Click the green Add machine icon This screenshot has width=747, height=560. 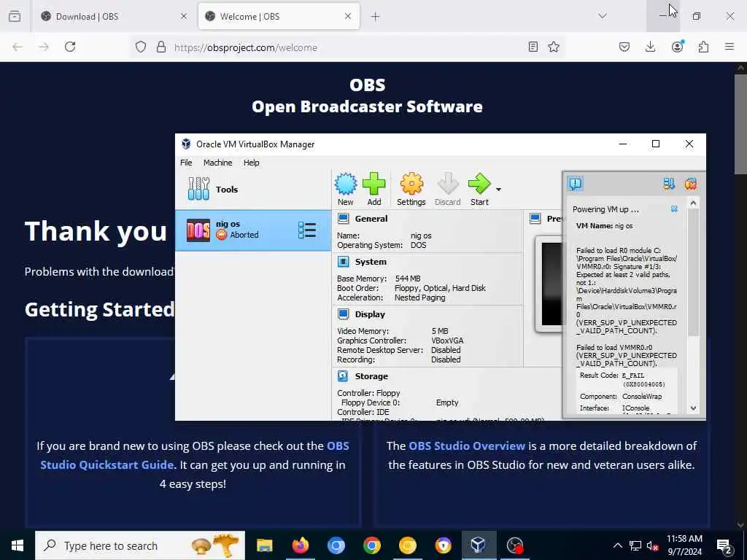[374, 184]
